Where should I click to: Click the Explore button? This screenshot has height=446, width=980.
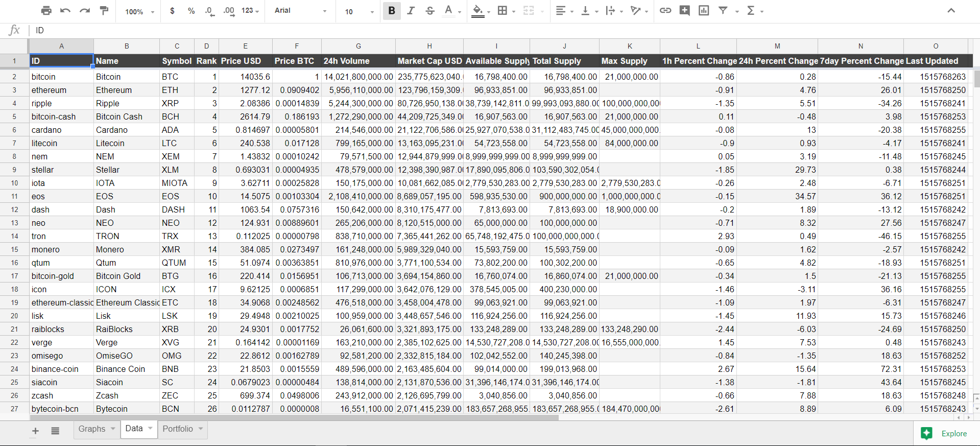point(944,433)
